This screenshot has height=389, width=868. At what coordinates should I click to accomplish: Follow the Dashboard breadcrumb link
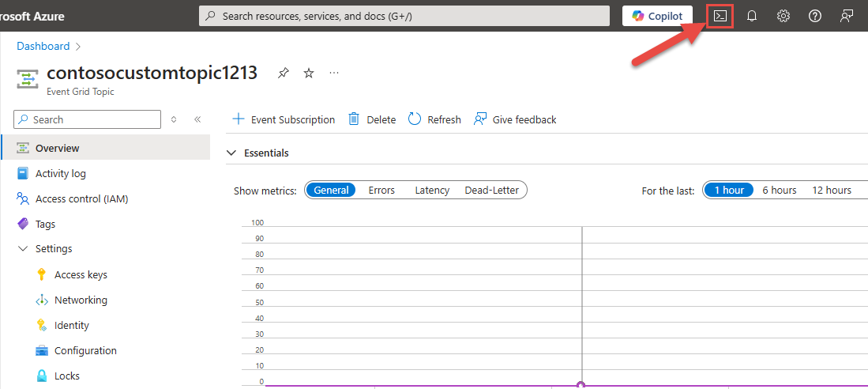pos(43,46)
